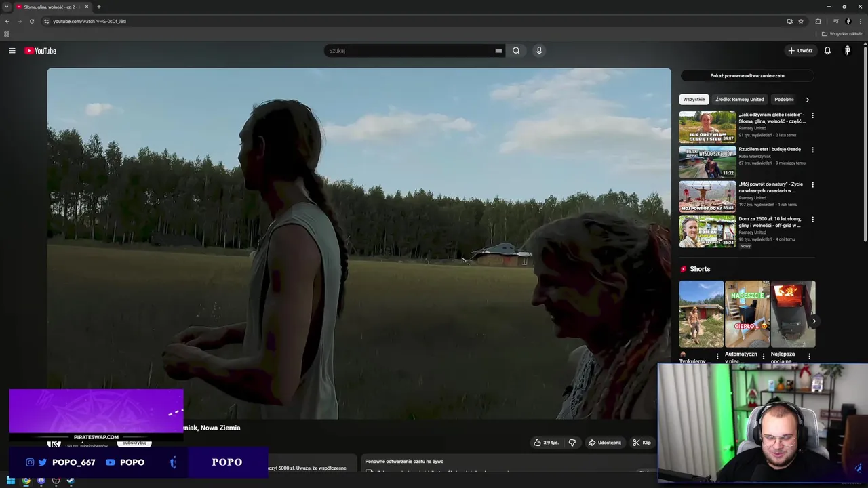Open options for Najlepsza opcja short
This screenshot has width=868, height=488.
809,356
